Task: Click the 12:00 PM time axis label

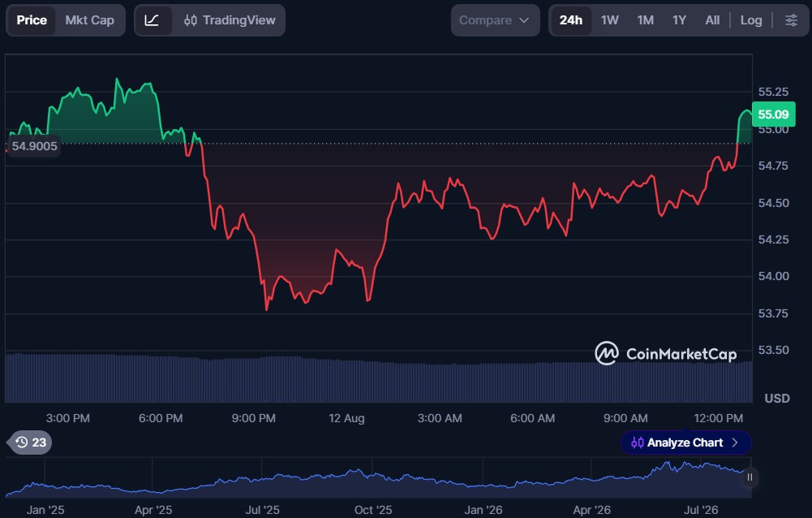Action: [718, 418]
